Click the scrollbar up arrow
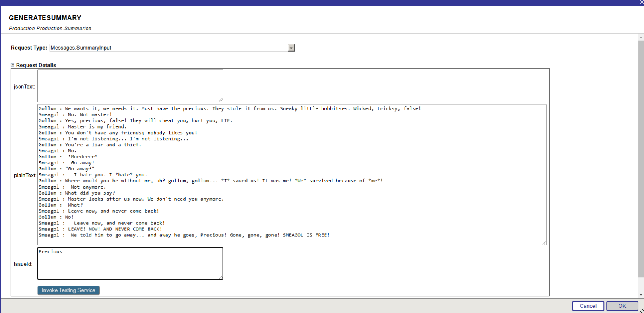644x313 pixels. coord(641,37)
